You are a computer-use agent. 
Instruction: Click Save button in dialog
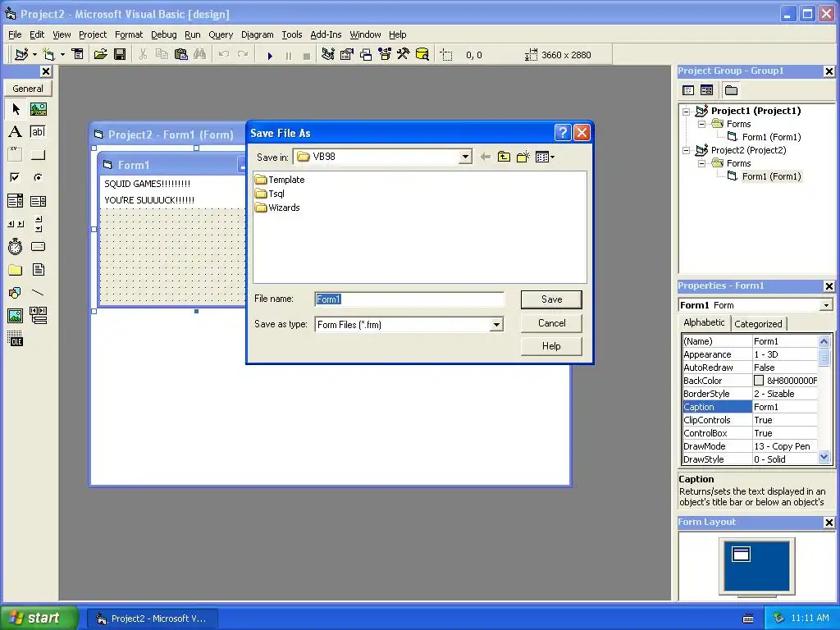(551, 299)
